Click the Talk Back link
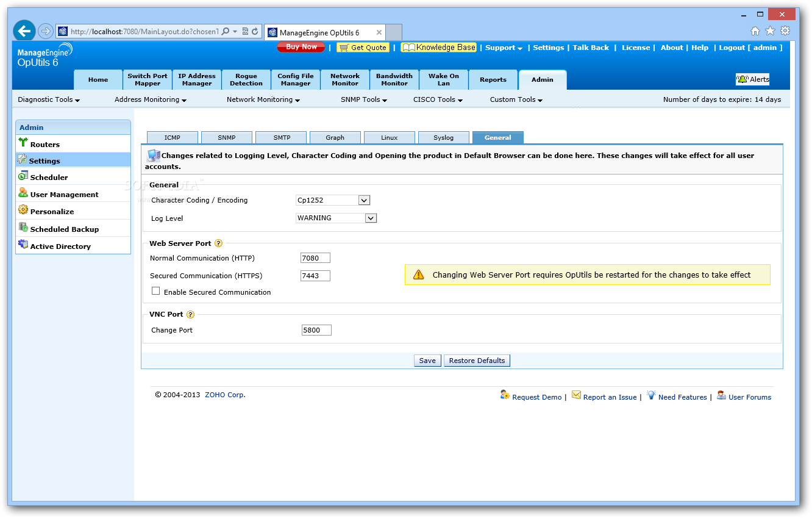812x518 pixels. click(x=591, y=48)
